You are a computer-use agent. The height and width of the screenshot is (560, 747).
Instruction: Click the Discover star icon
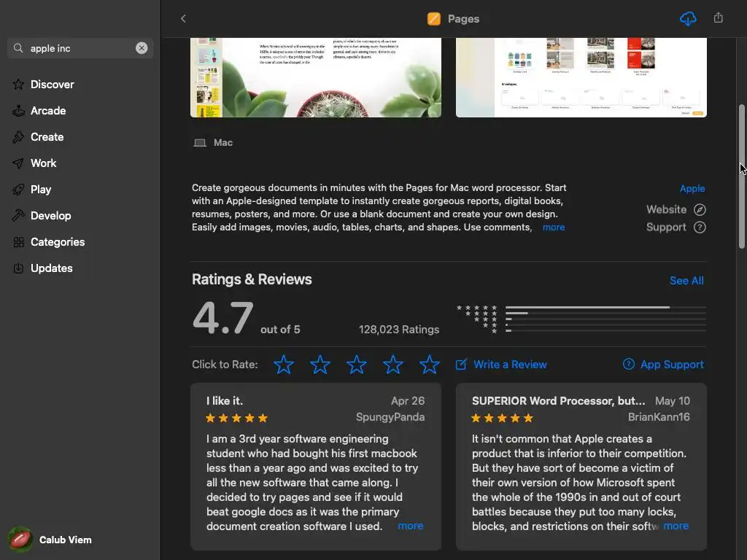(x=18, y=85)
